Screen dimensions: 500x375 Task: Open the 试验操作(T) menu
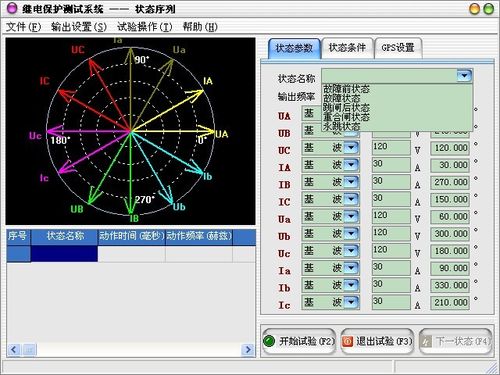point(145,27)
